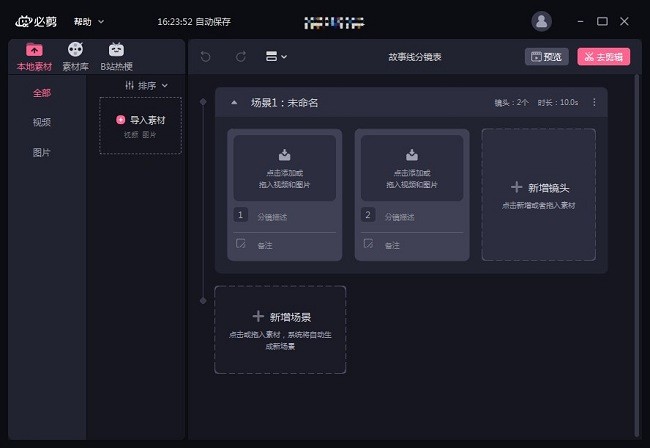Screen dimensions: 650x448
Task: Open the layout view mode dropdown
Action: click(x=276, y=57)
